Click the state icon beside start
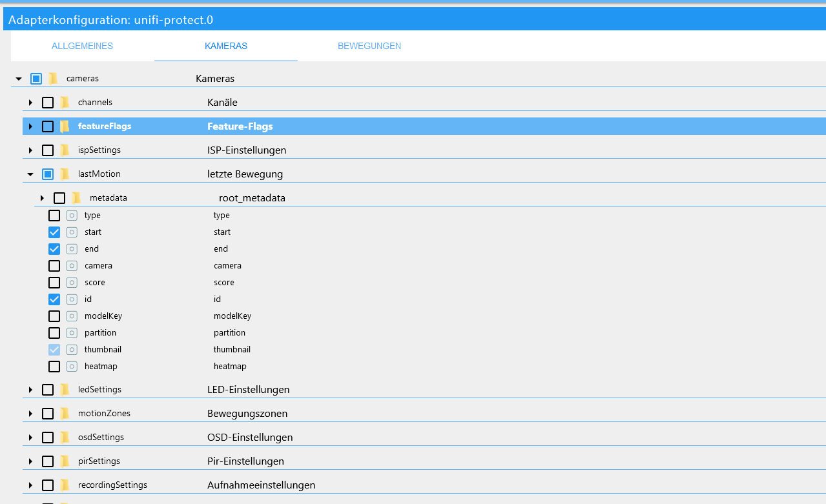The image size is (826, 504). click(x=72, y=232)
